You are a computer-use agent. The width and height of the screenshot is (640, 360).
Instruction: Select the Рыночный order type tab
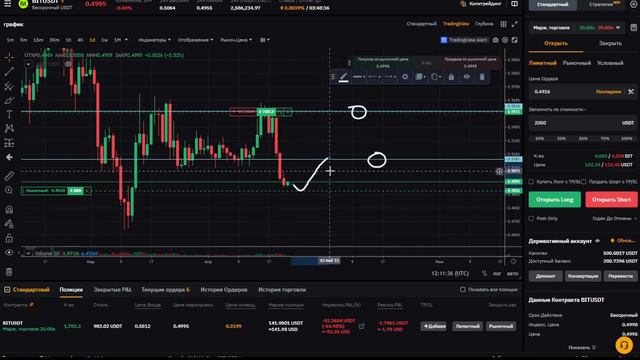tap(577, 63)
